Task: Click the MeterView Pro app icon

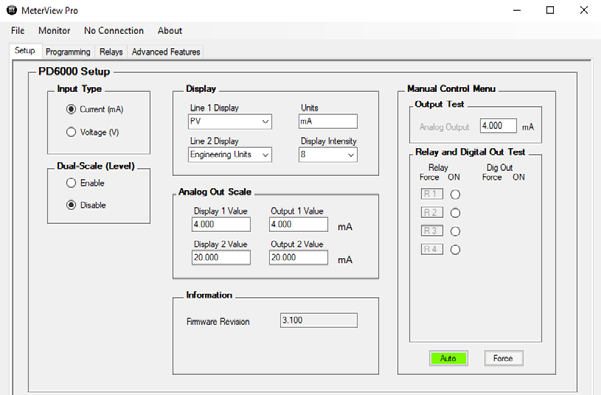Action: click(12, 10)
